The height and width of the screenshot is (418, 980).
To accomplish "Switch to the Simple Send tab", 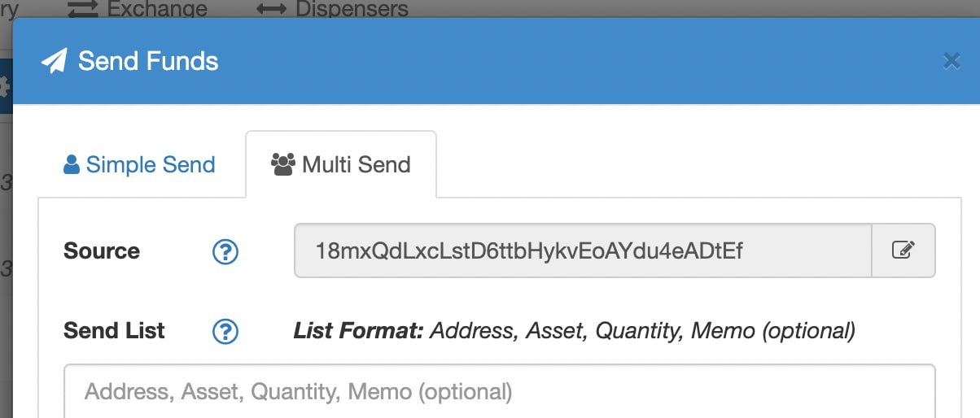I will tap(139, 165).
